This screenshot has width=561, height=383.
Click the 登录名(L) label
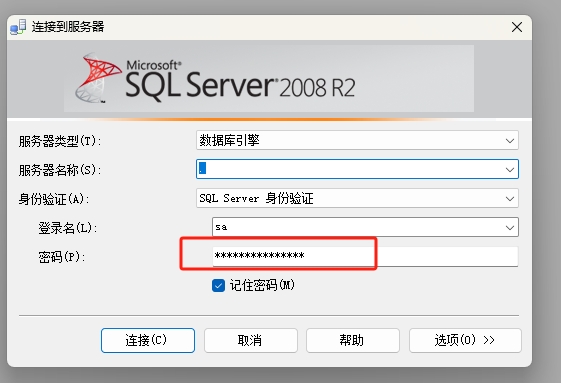pyautogui.click(x=68, y=228)
